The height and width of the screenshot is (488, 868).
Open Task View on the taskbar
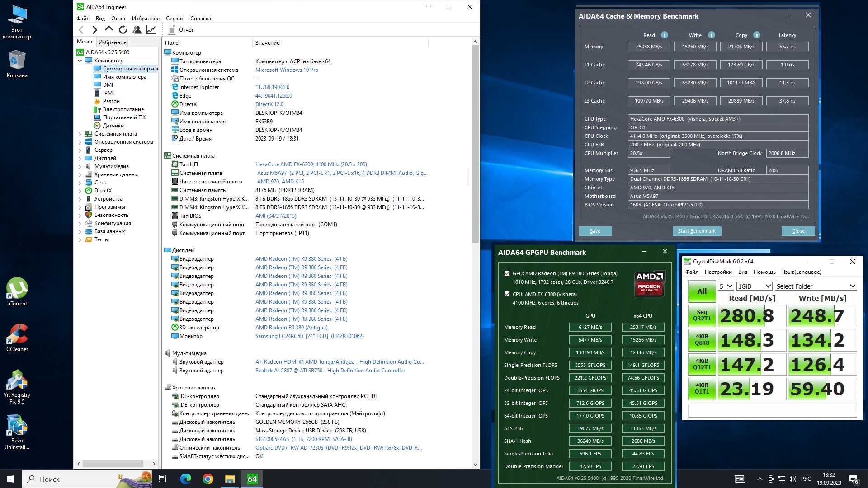(163, 479)
